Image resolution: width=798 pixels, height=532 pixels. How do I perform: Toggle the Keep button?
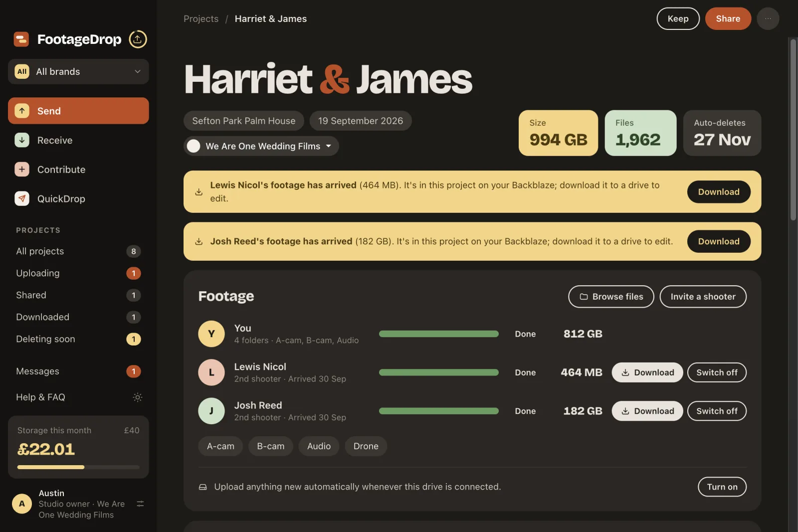coord(678,19)
